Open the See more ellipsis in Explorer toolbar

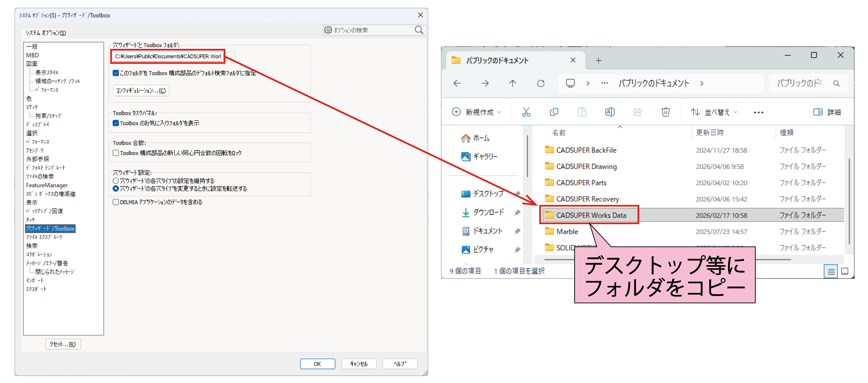pos(758,112)
